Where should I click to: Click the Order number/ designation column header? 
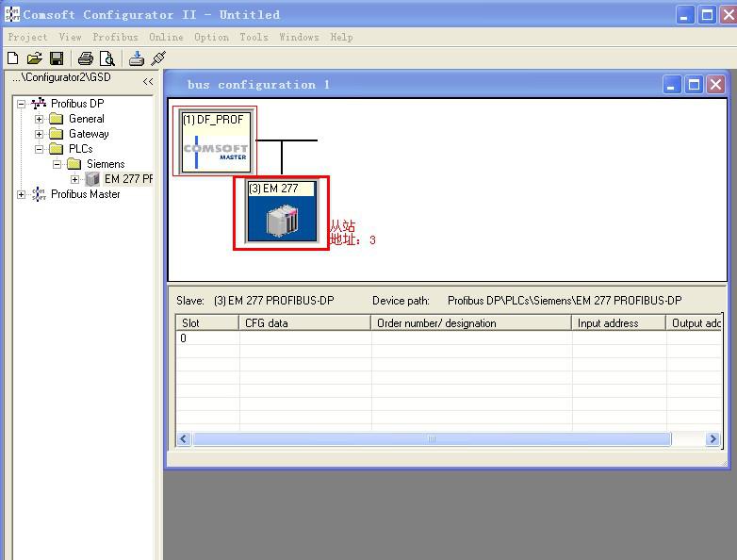tap(471, 323)
